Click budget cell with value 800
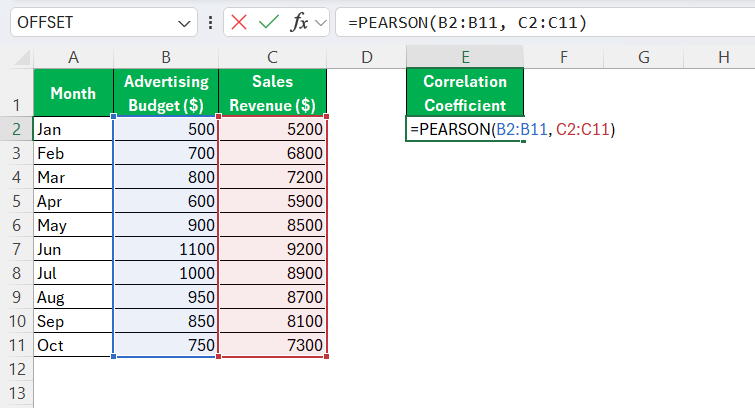 [x=166, y=177]
